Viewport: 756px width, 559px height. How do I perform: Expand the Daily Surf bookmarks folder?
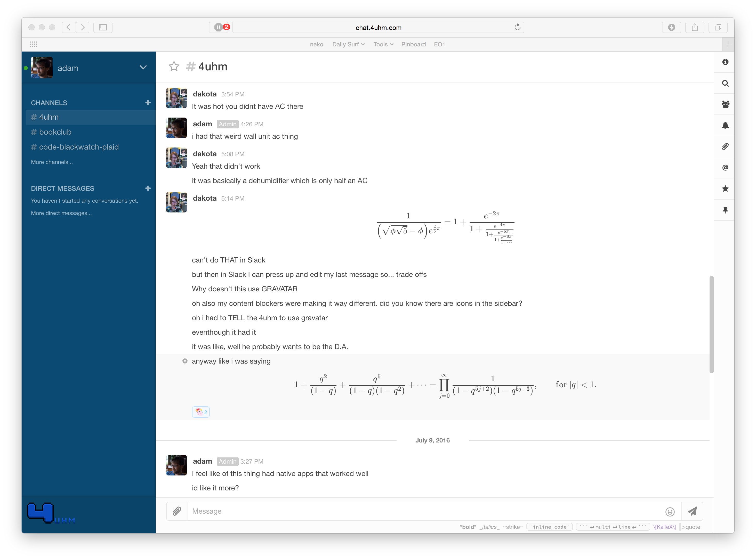pyautogui.click(x=348, y=44)
